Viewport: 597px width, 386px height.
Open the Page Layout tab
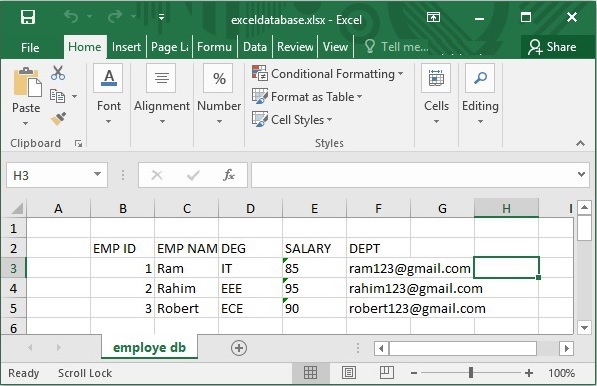169,47
